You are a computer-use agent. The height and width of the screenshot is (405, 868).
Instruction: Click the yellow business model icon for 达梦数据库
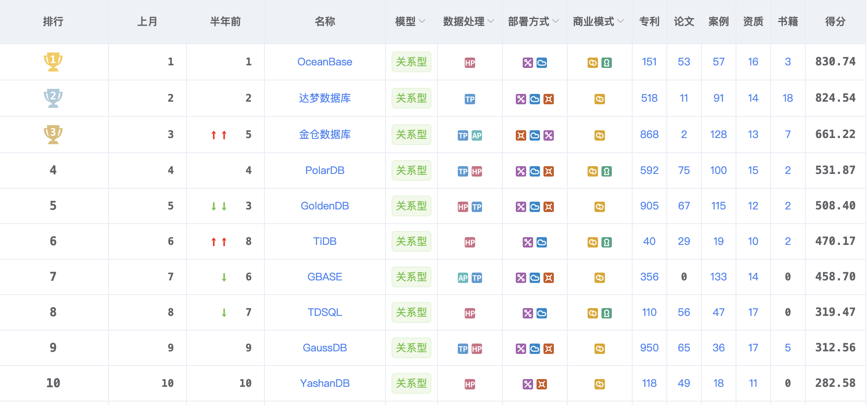600,99
